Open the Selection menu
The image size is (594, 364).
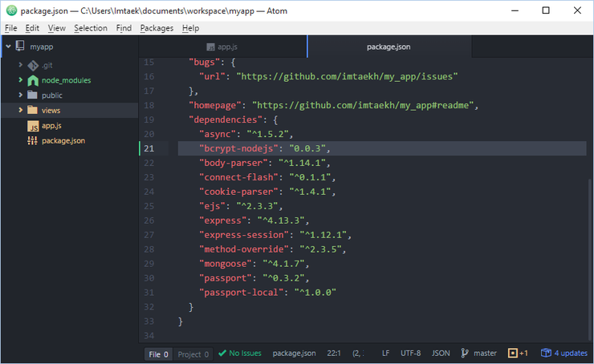click(x=91, y=28)
